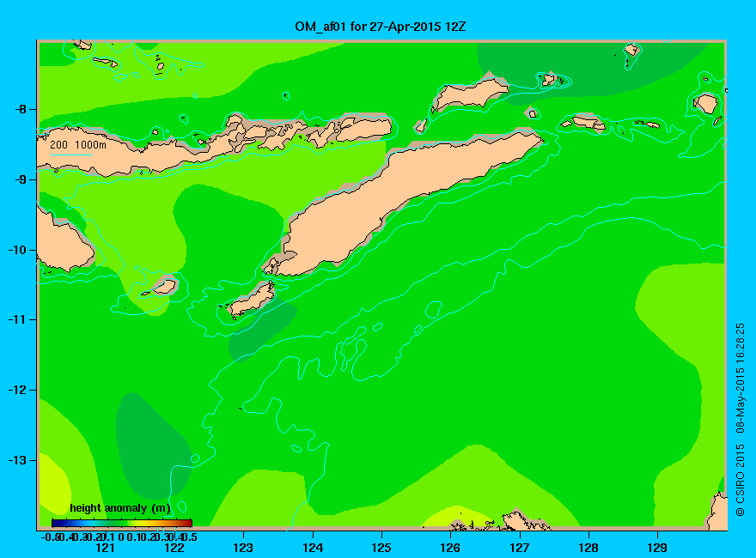Click the yellow-green anomaly patch near 126 longitude bottom
The image size is (756, 558).
pyautogui.click(x=456, y=517)
